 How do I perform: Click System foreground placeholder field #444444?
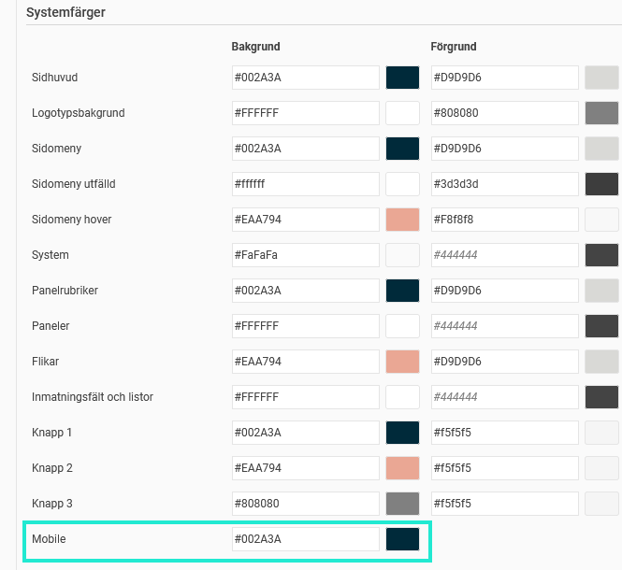(504, 255)
